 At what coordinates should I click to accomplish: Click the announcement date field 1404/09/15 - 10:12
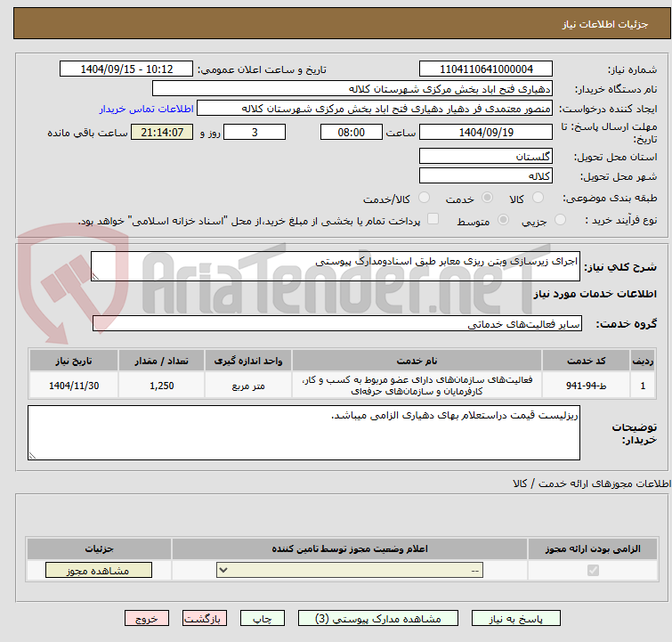click(x=126, y=69)
